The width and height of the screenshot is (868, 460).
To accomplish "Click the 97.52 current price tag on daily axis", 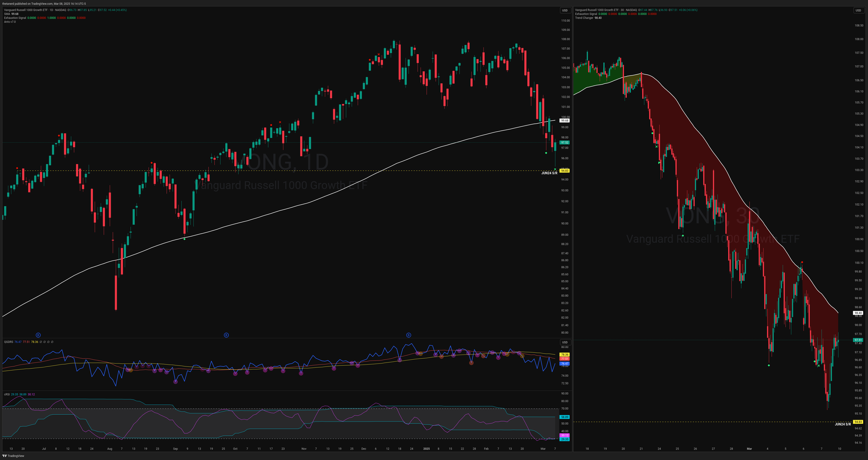I will tap(565, 142).
